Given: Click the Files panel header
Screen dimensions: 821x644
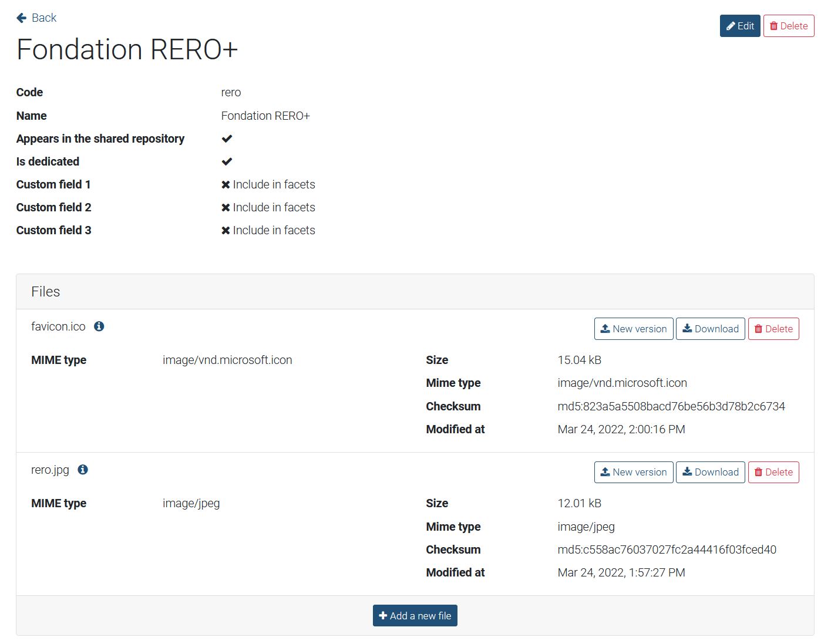Looking at the screenshot, I should pos(415,292).
